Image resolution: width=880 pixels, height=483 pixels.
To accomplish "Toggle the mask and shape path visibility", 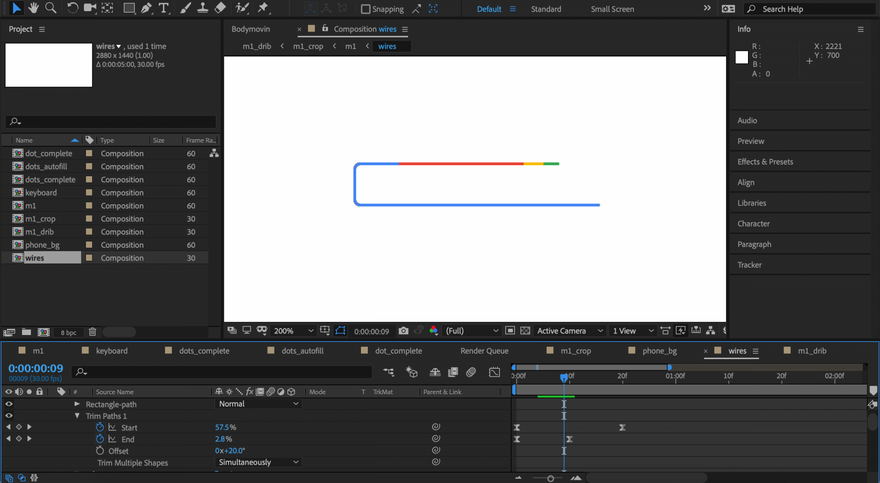I will pyautogui.click(x=340, y=331).
